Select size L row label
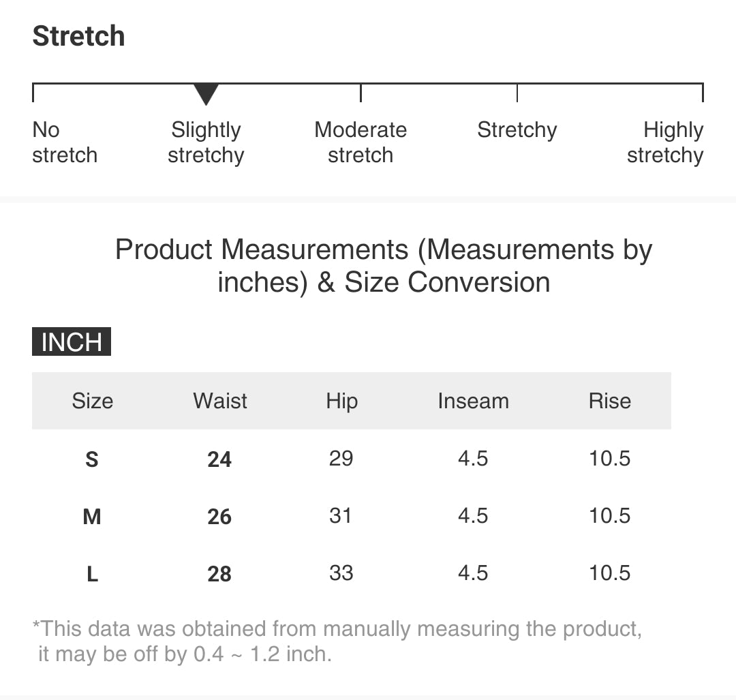This screenshot has height=700, width=736. 92,574
